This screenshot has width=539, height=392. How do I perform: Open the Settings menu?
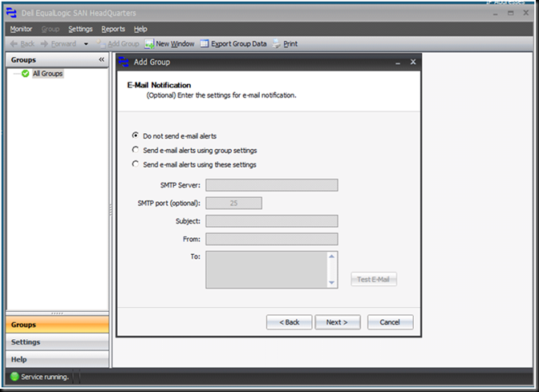click(80, 29)
